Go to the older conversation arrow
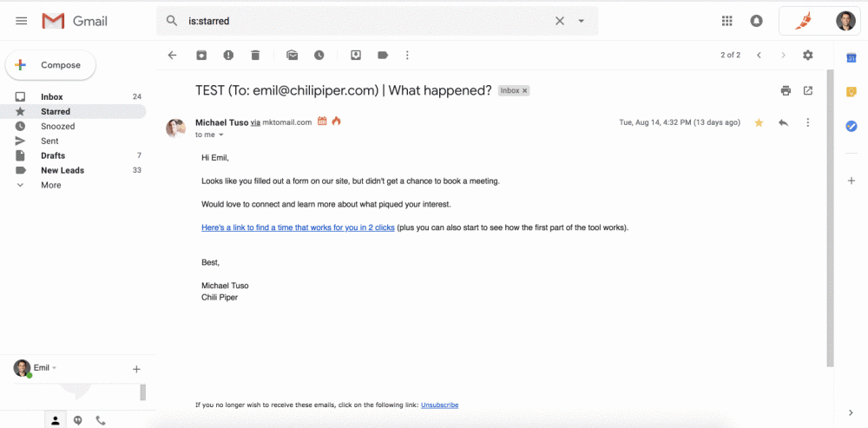Screen dimensions: 868x428 pyautogui.click(x=783, y=55)
